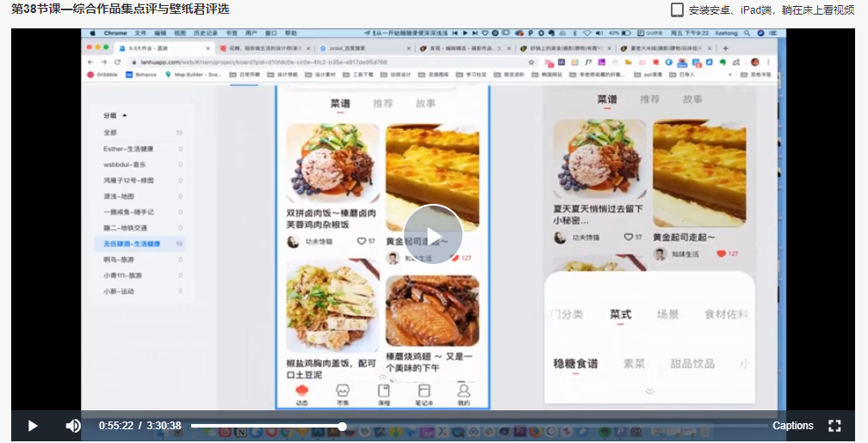Click the browser back arrow
Screen dimensions: 868x443
[x=90, y=62]
